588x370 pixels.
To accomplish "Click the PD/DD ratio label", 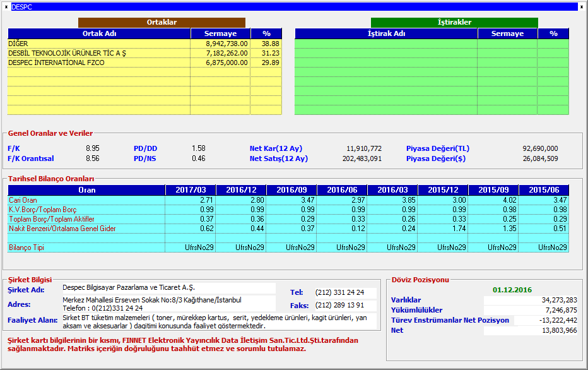I will pos(146,148).
